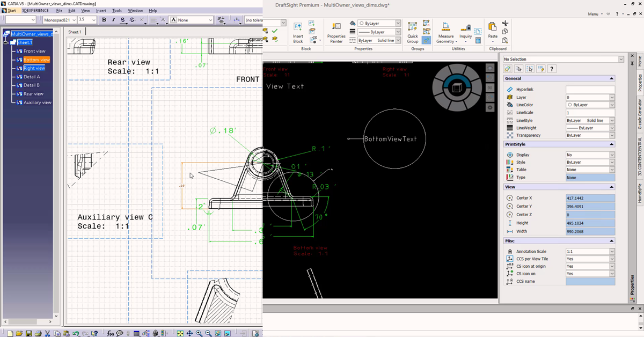This screenshot has height=337, width=644.
Task: Open the LineColor ByLayer color dropdown
Action: click(612, 105)
